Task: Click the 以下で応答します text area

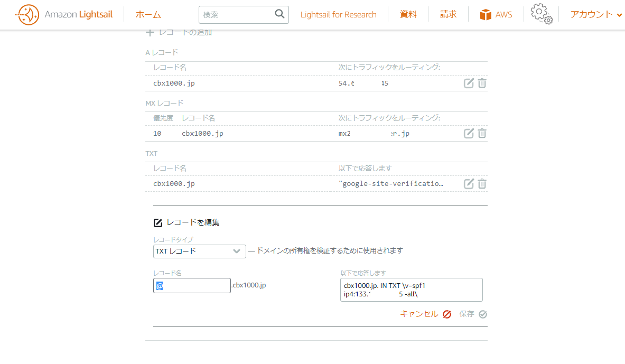Action: pos(411,290)
